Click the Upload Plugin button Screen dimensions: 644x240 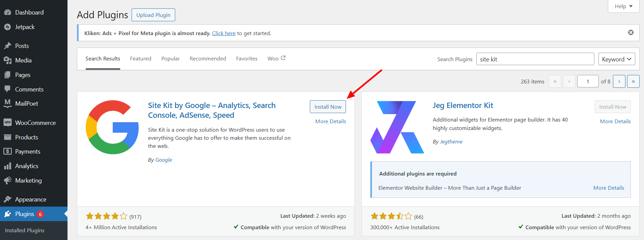[x=153, y=15]
